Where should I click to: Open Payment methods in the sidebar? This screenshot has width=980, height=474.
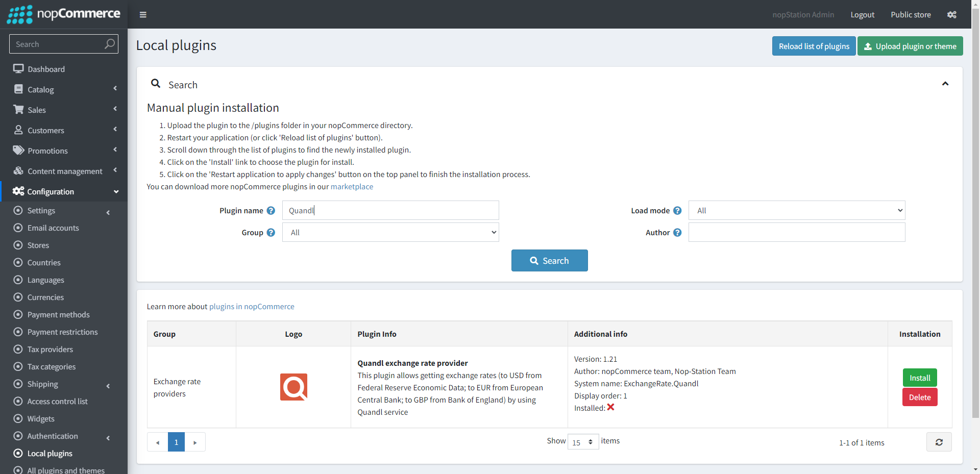point(59,314)
